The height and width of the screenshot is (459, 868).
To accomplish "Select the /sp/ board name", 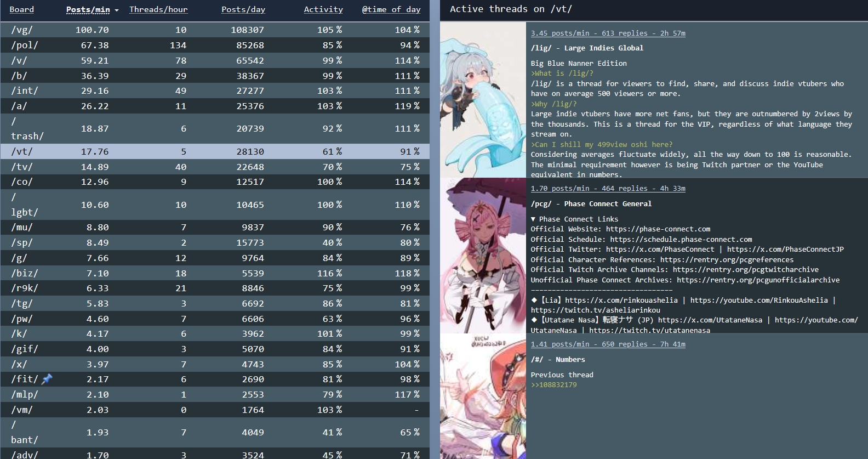I will [x=22, y=242].
